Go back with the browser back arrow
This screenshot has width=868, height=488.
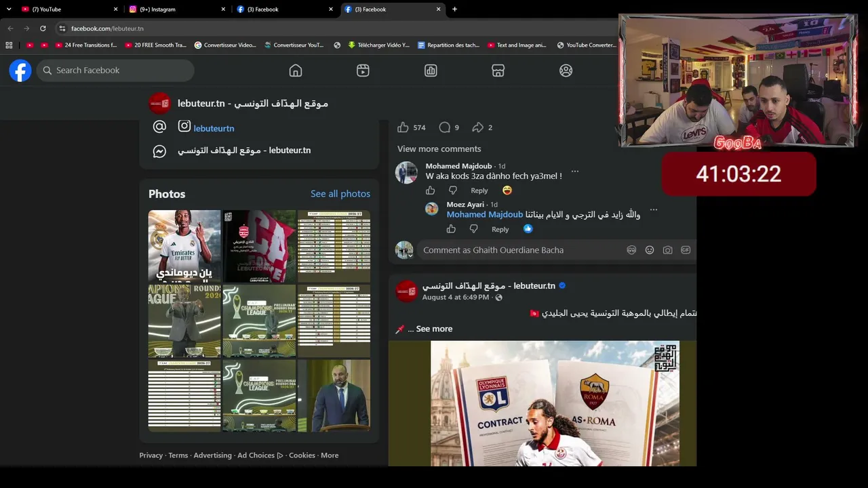pos(10,28)
